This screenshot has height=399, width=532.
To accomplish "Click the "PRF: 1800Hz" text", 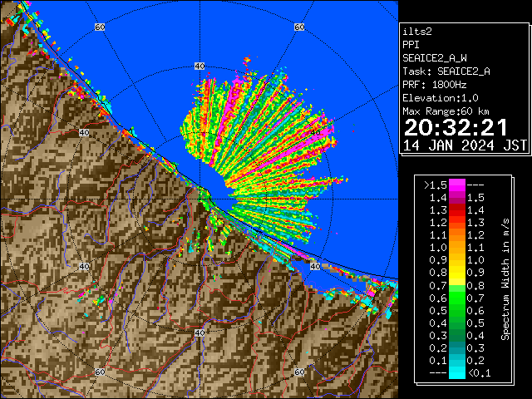I will [434, 85].
